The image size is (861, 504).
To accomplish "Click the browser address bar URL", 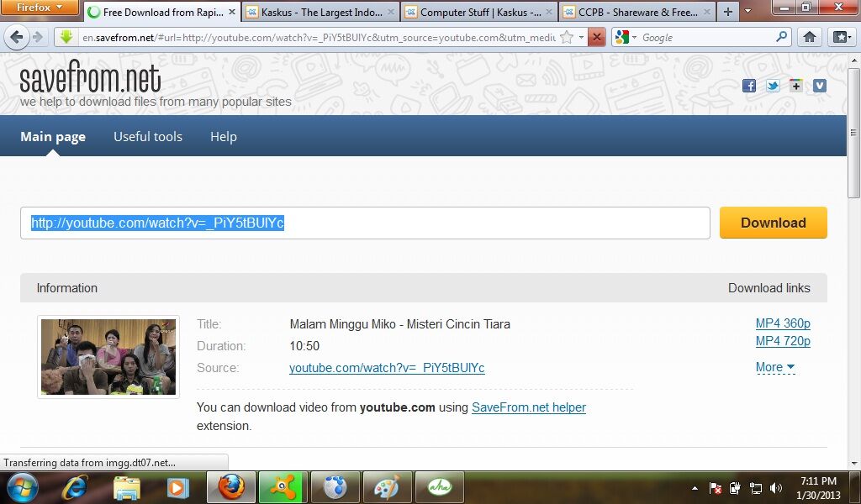I will coord(319,37).
